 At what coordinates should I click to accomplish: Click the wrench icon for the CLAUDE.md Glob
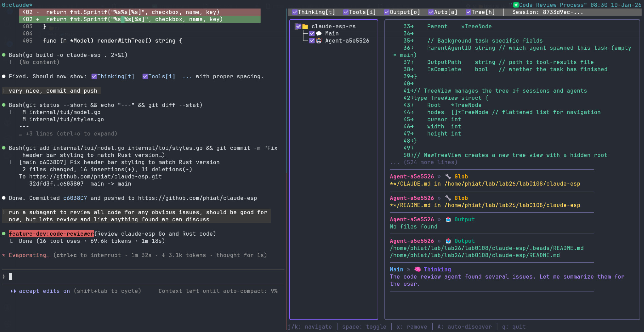(x=448, y=177)
